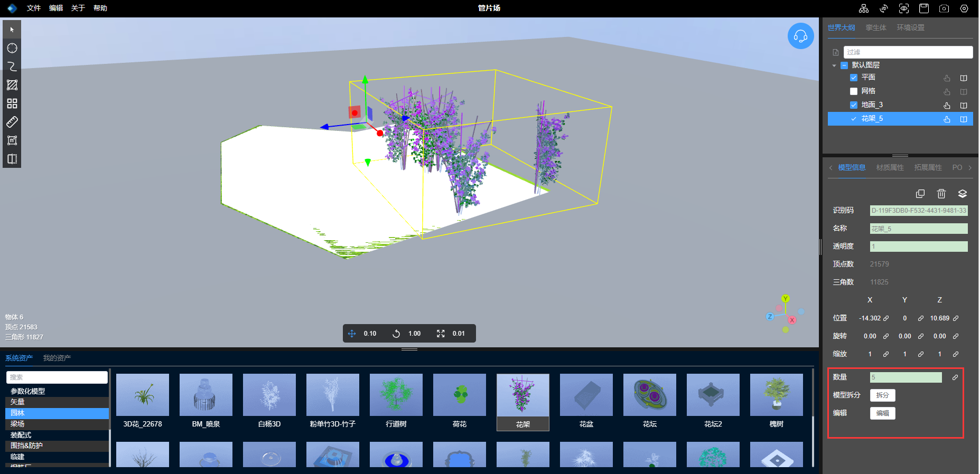Open the 文件 menu
This screenshot has width=980, height=474.
(34, 8)
